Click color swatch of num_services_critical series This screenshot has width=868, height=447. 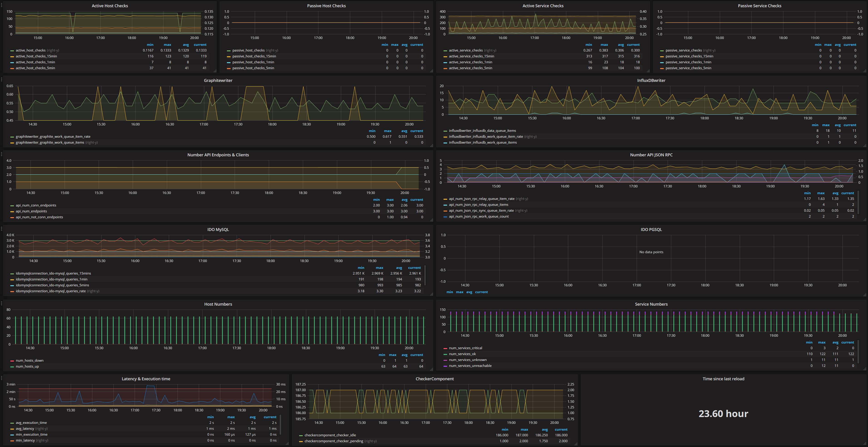pos(445,348)
